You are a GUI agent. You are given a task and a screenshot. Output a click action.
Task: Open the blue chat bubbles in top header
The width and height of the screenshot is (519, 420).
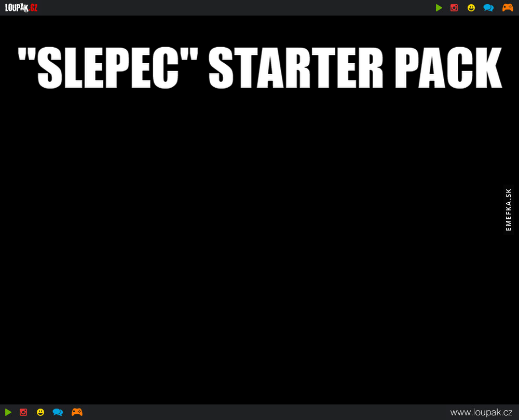[488, 8]
